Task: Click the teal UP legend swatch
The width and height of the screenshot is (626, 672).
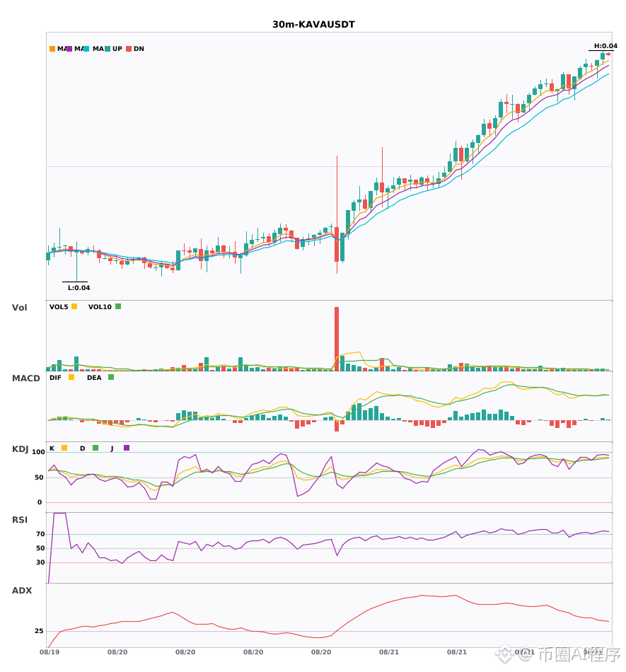Action: (x=108, y=49)
